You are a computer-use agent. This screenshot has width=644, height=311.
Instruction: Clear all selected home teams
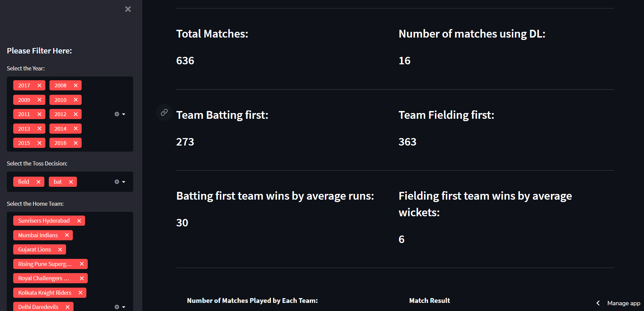[117, 307]
